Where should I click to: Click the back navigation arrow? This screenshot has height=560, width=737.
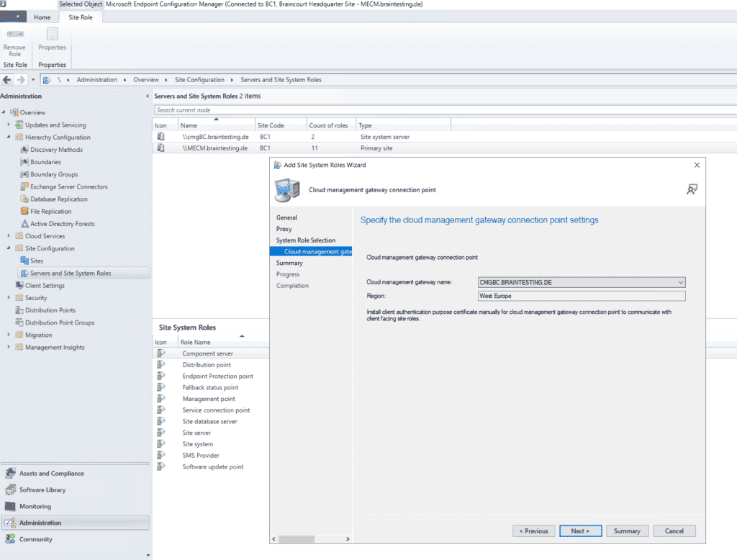tap(6, 79)
